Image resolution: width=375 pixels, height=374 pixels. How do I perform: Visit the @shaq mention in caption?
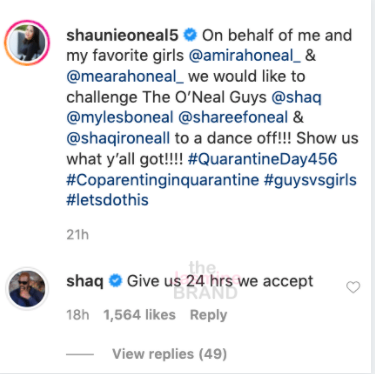coord(296,97)
